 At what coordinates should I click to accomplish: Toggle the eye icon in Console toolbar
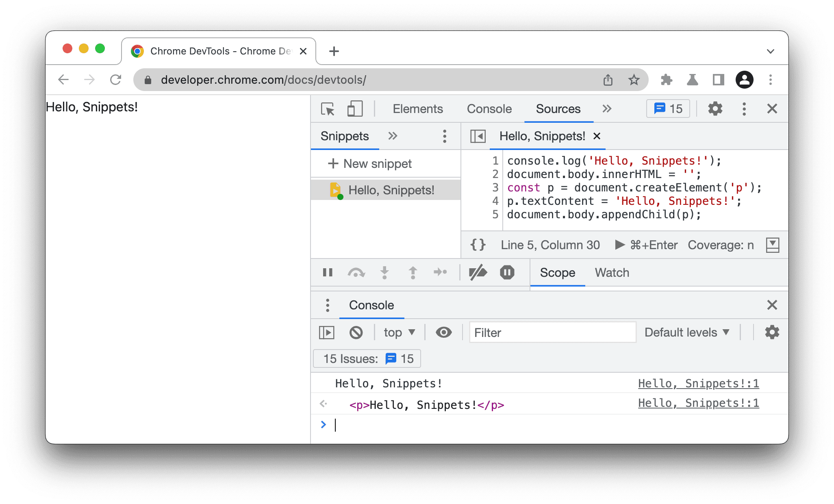(444, 332)
